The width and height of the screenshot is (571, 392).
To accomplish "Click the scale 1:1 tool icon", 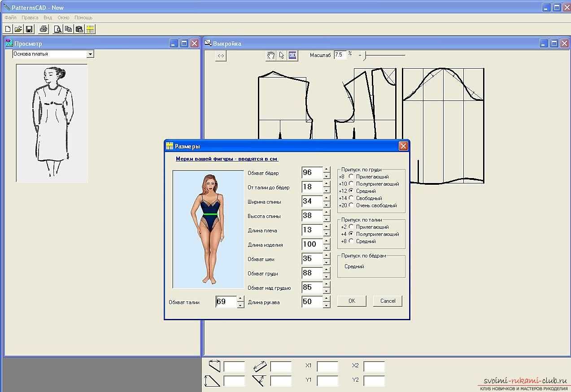I will [292, 55].
